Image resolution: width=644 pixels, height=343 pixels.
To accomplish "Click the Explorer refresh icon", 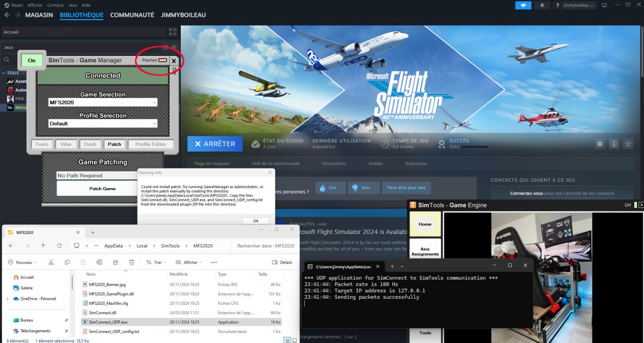I will tap(59, 246).
